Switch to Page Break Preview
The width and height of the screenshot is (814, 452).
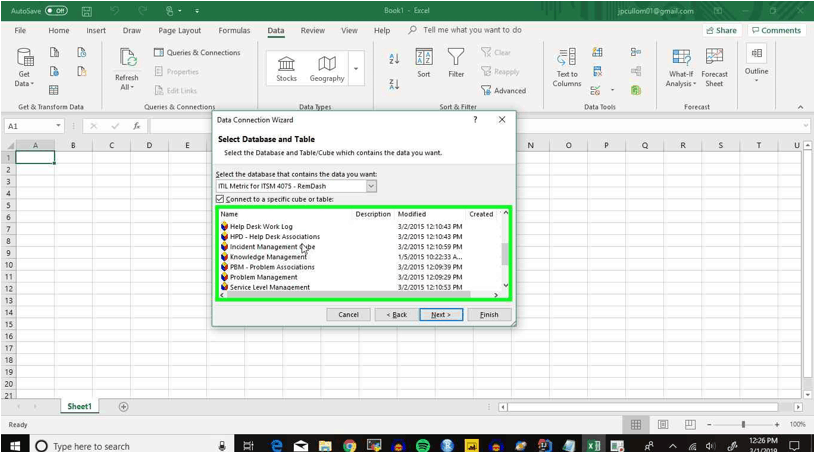(x=690, y=424)
